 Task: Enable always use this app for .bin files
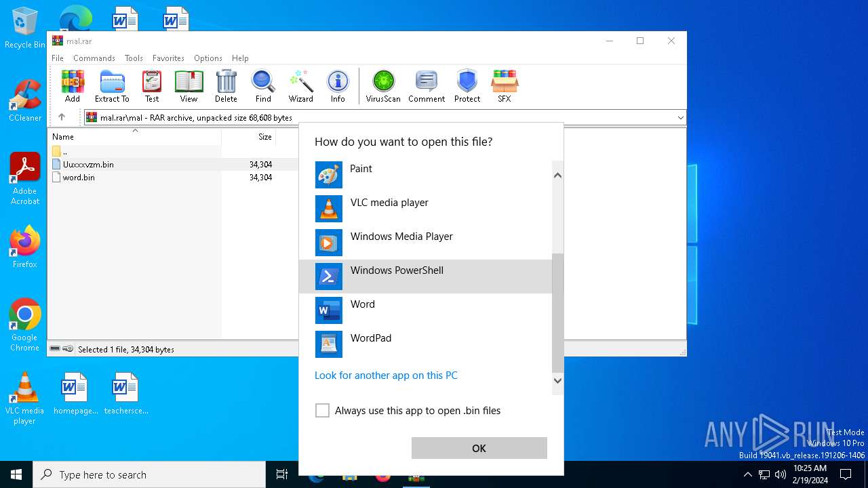coord(323,411)
